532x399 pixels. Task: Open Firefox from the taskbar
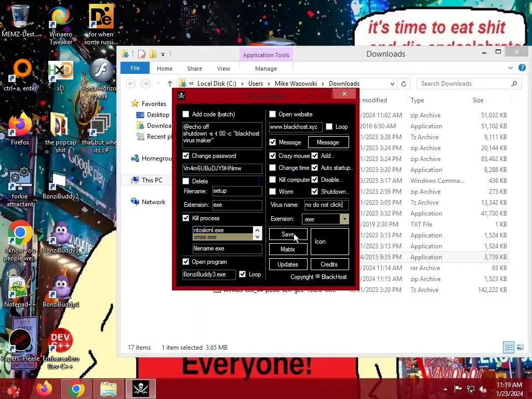pyautogui.click(x=45, y=389)
